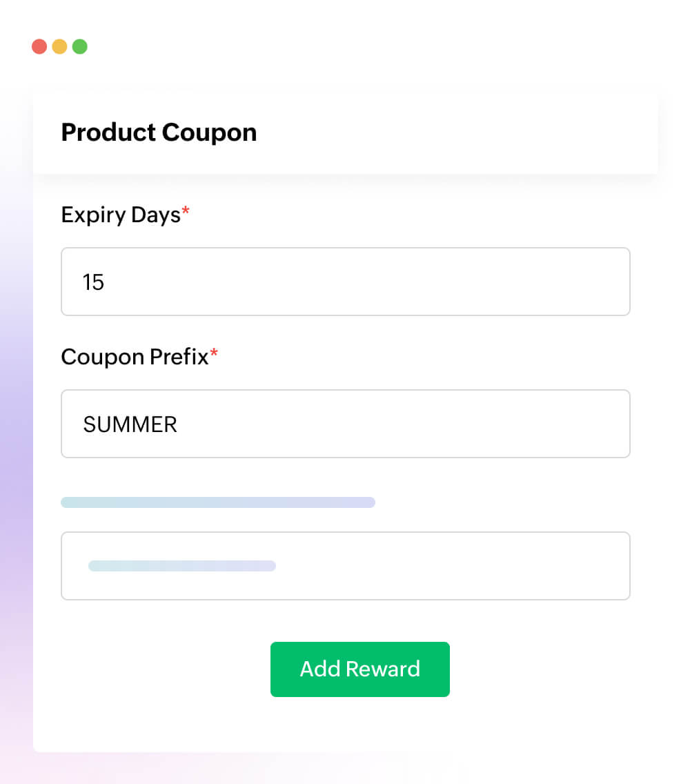Click the red asterisk beside Coupon Prefix
Viewport: 690px width, 784px height.
pyautogui.click(x=214, y=354)
